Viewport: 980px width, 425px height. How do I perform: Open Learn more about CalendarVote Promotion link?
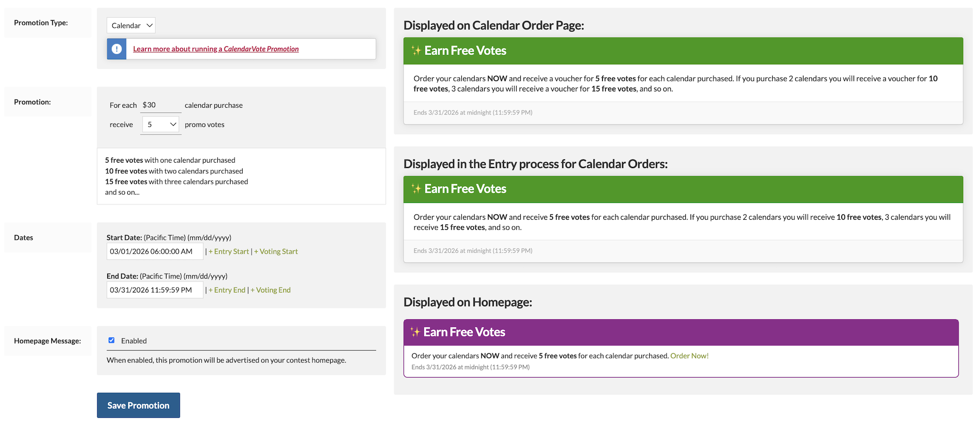coord(216,49)
